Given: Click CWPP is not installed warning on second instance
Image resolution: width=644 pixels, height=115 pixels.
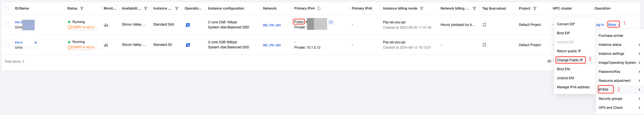Looking at the screenshot, I should click(83, 47).
